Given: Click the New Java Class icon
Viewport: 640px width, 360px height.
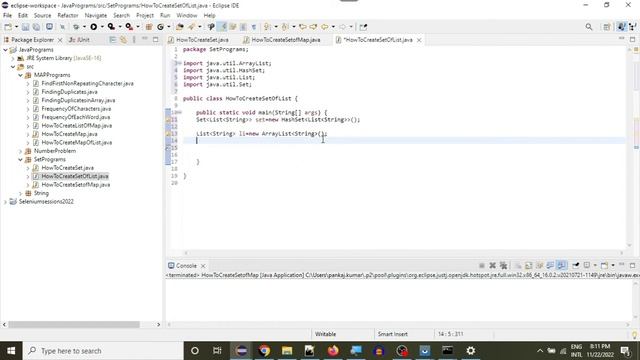Looking at the screenshot, I should click(160, 27).
